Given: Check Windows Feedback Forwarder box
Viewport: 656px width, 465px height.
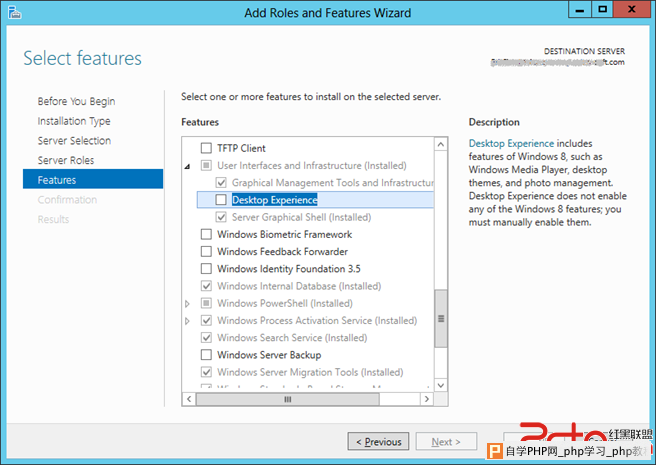Looking at the screenshot, I should click(206, 251).
